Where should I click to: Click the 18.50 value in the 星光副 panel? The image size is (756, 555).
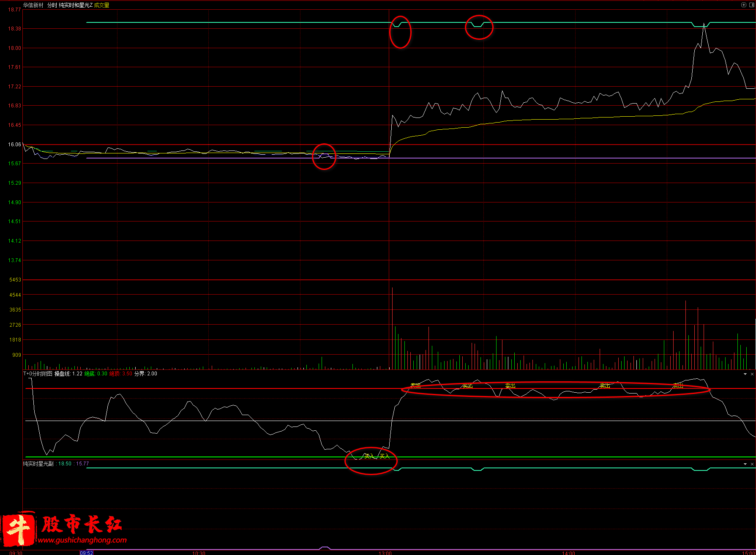coord(65,464)
